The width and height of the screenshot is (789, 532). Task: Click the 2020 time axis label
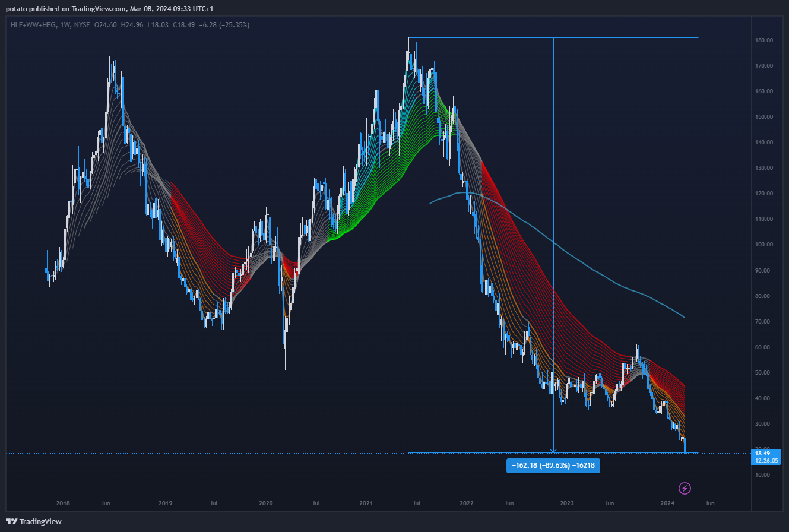point(266,503)
